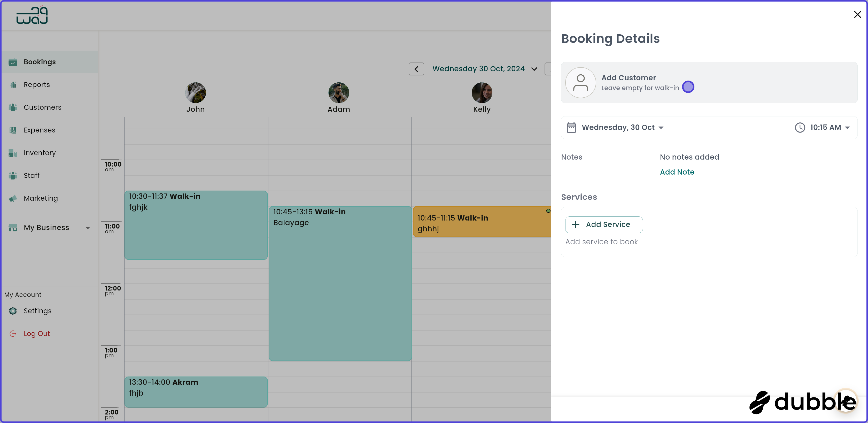Toggle the walk-in customer circle selector

688,87
